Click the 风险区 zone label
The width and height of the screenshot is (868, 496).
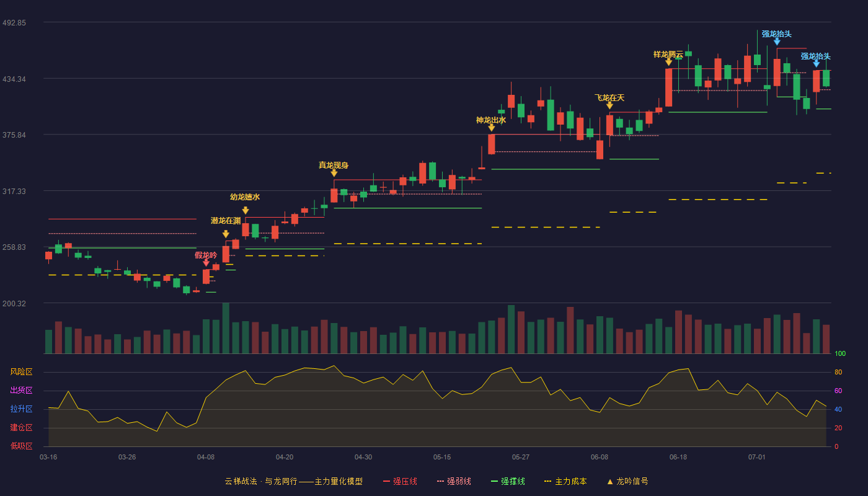[22, 372]
